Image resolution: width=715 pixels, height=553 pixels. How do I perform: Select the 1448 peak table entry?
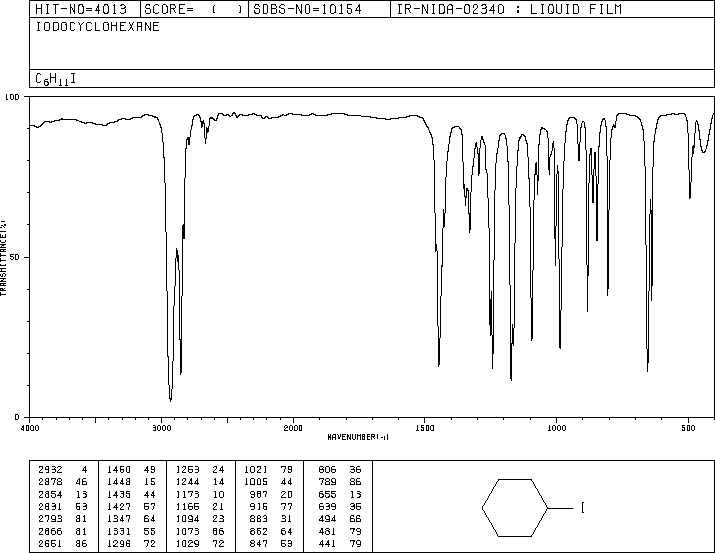tap(131, 482)
